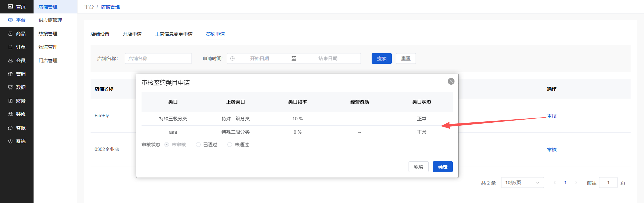This screenshot has width=644, height=203.
Task: Open 系统 sidebar section
Action: [17, 141]
